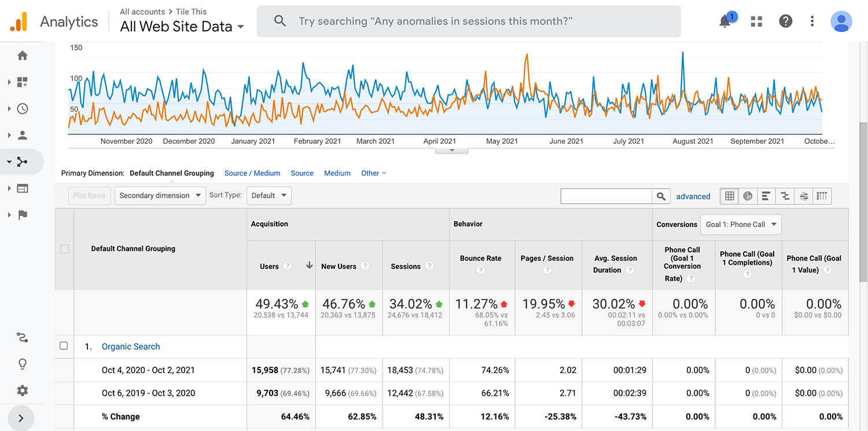Click the Oct 6, 2019 - Oct 3, 2020 row label
The height and width of the screenshot is (431, 868).
[148, 393]
